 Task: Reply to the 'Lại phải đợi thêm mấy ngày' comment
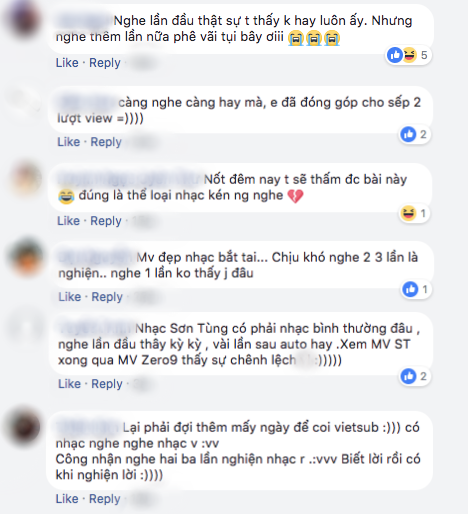[x=105, y=499]
